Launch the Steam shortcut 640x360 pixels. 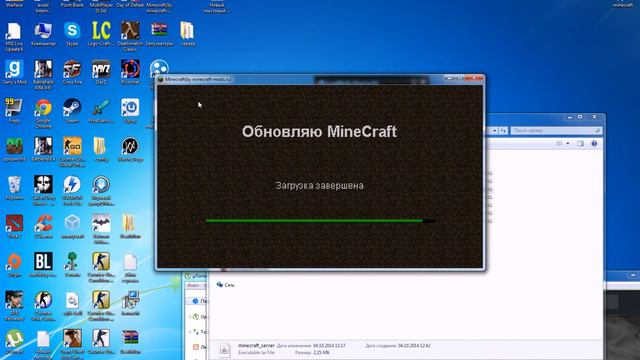72,108
